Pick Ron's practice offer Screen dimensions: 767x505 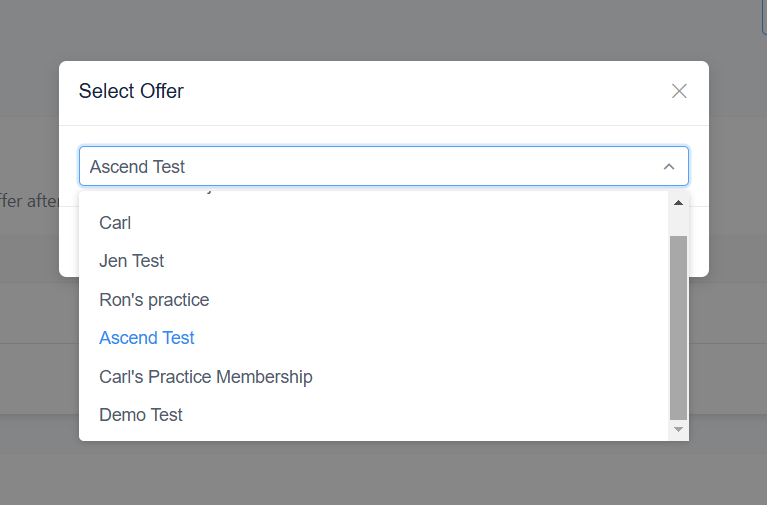pyautogui.click(x=154, y=300)
